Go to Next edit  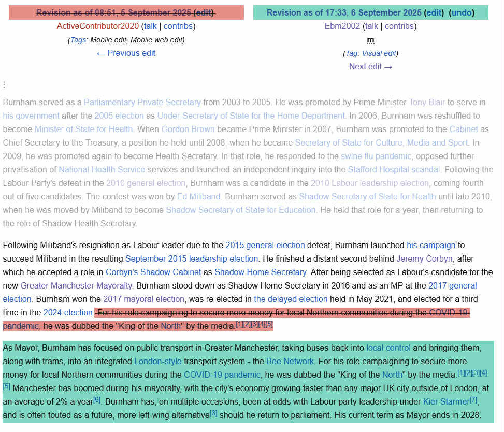tap(370, 66)
